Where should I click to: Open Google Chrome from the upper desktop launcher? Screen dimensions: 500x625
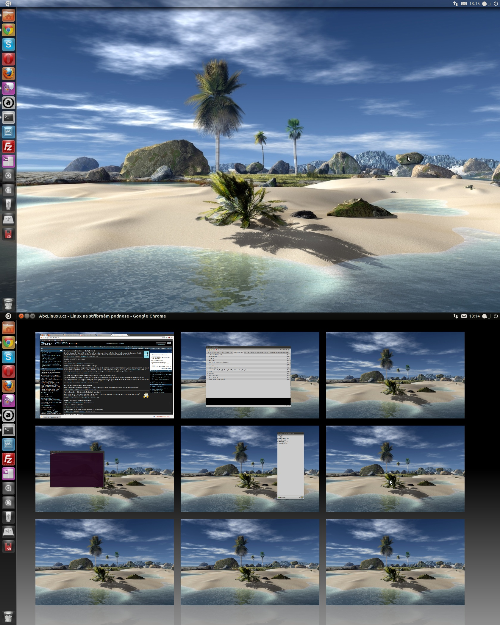tap(8, 30)
